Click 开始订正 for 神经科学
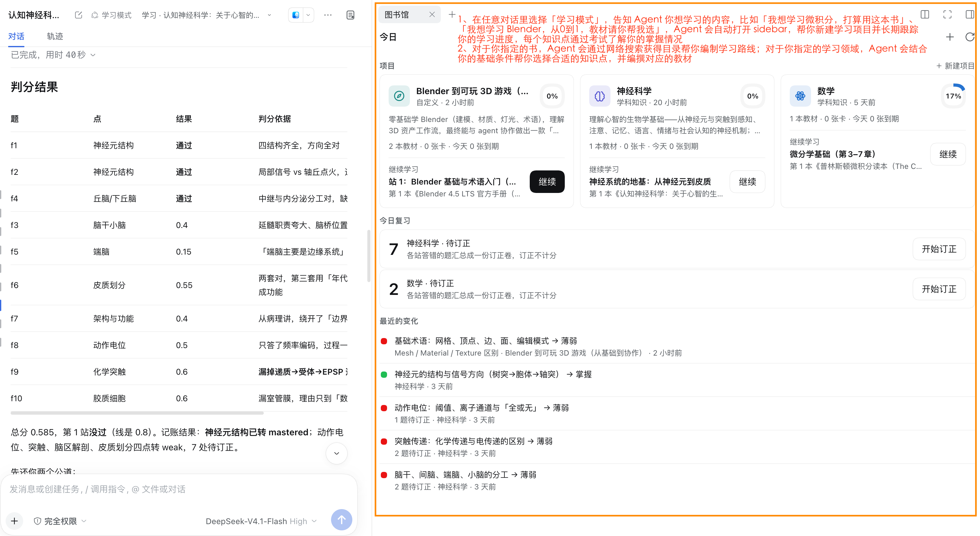Screen dimensions: 980x536 coord(939,249)
